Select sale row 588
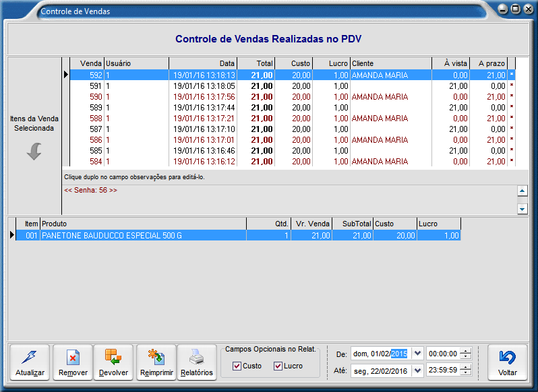This screenshot has height=392, width=538. (x=293, y=119)
